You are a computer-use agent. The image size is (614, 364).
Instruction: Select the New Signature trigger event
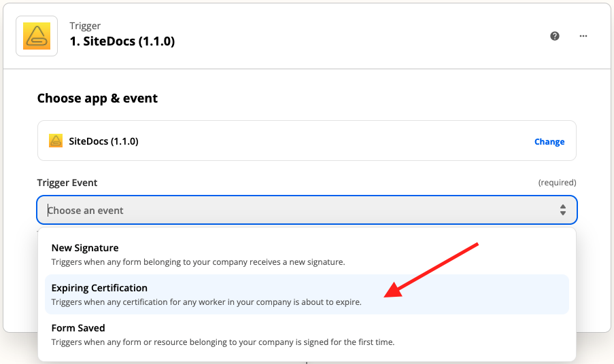[307, 255]
